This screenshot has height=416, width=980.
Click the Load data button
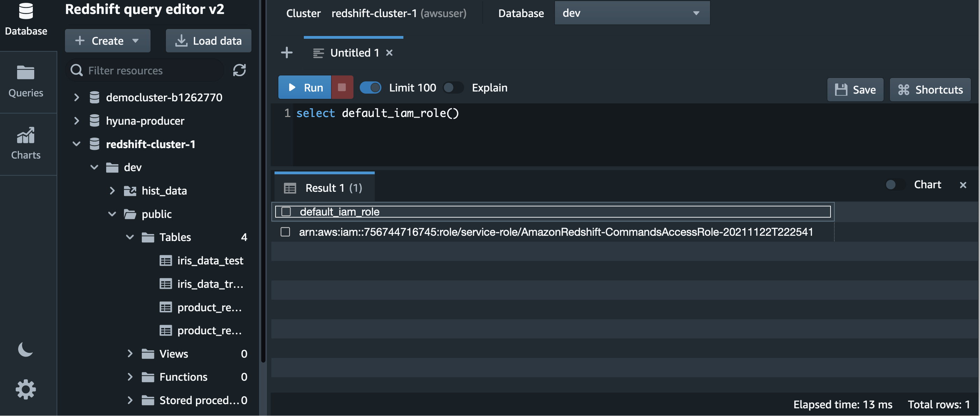(209, 41)
